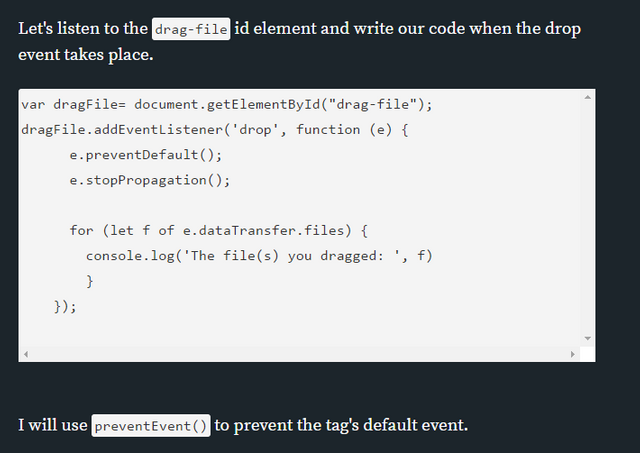The image size is (640, 453).
Task: Click the e.preventDefault() code line
Action: [x=146, y=155]
